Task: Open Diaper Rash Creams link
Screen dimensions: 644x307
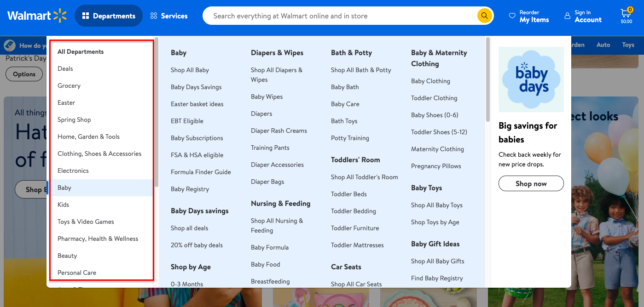Action: pyautogui.click(x=279, y=131)
